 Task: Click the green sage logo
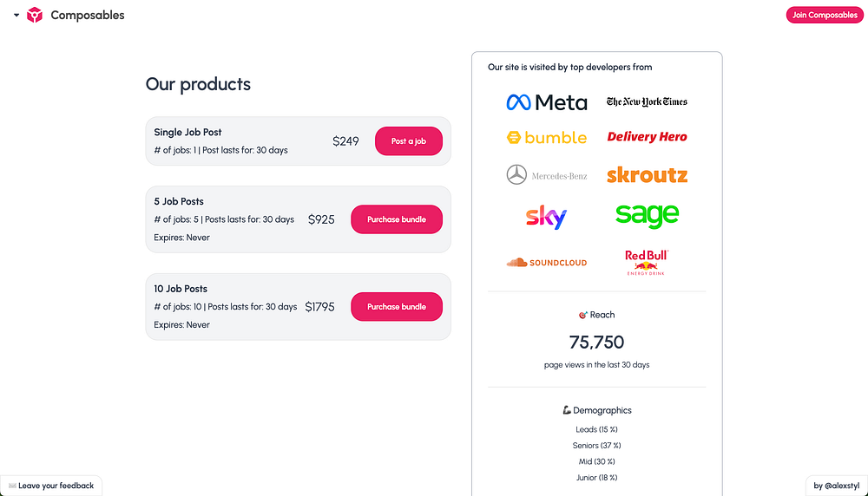(647, 215)
